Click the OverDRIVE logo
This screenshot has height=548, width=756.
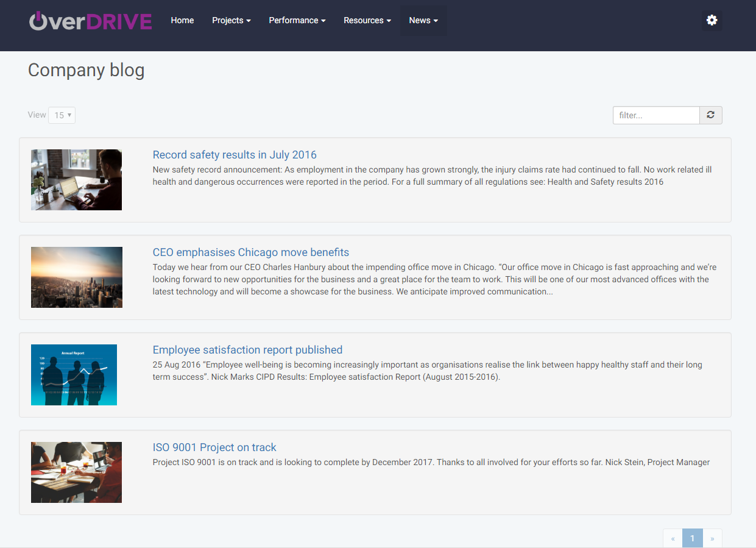pyautogui.click(x=90, y=20)
